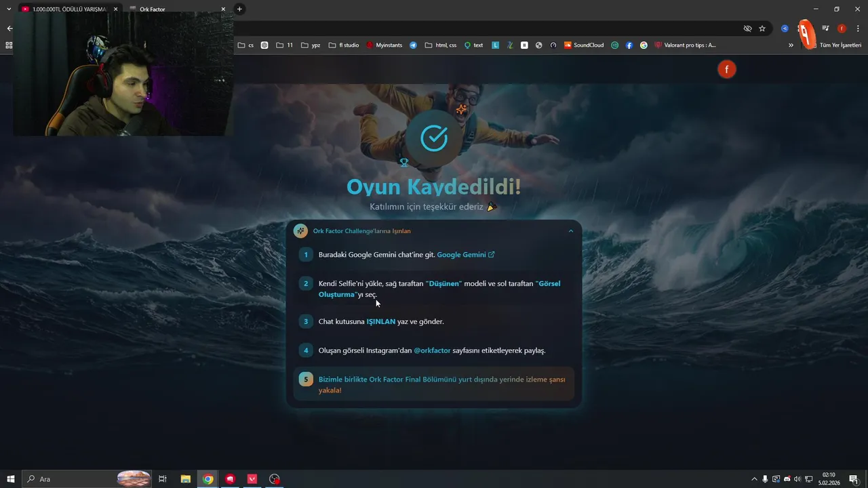
Task: Open Discord from the system tray
Action: coord(787,479)
